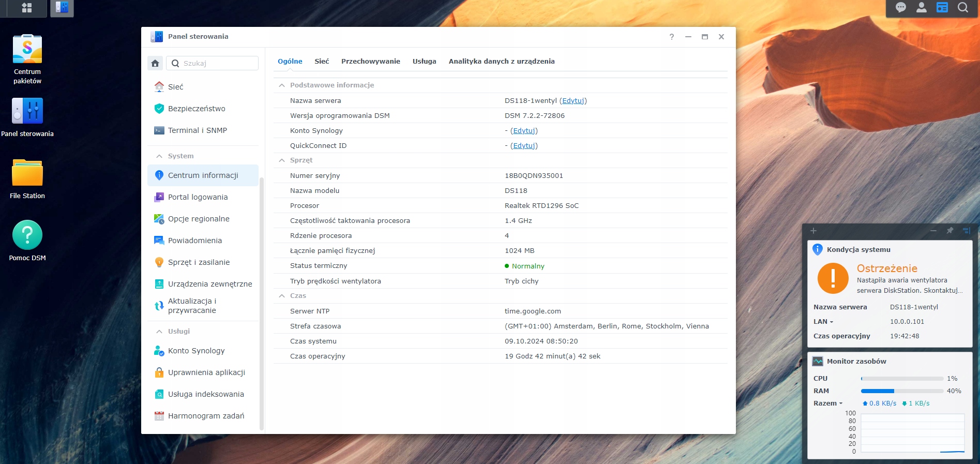Viewport: 980px width, 464px height.
Task: Click the widget panel dock icon
Action: [967, 231]
